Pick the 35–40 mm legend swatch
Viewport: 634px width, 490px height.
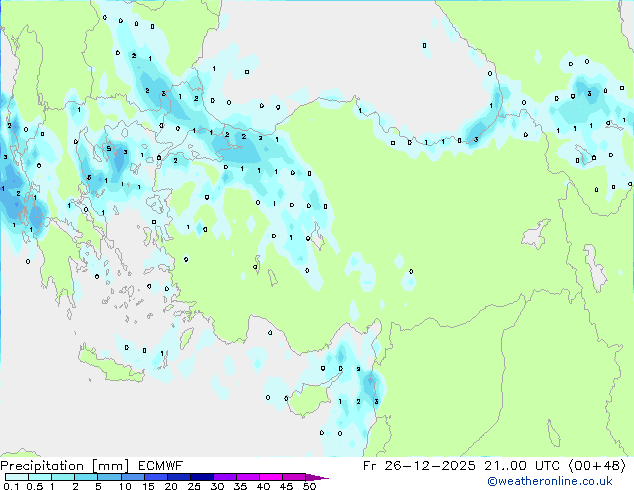(x=248, y=477)
